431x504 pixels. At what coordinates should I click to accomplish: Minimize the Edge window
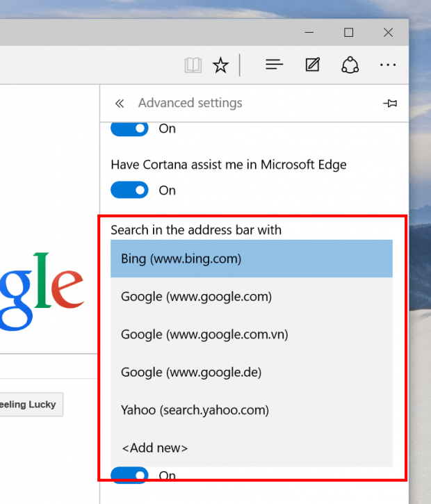(x=309, y=32)
